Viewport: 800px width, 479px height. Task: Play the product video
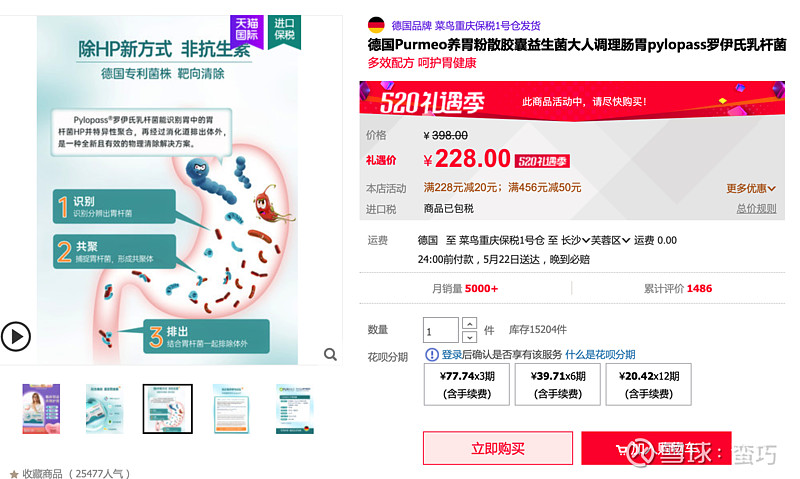click(x=16, y=337)
